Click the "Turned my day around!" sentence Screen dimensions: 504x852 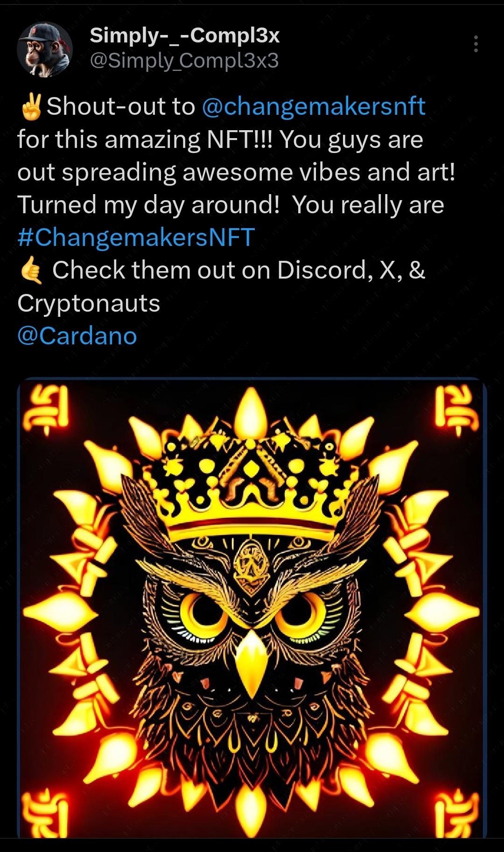tap(148, 205)
